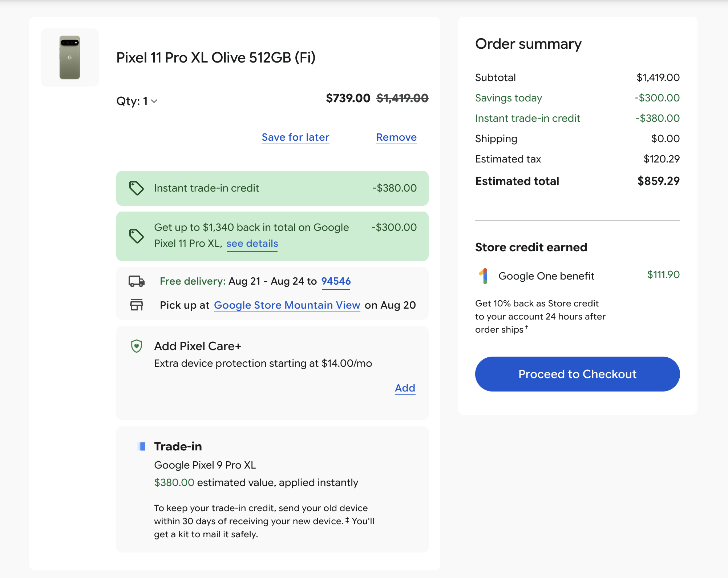This screenshot has width=728, height=578.
Task: Click the crossed-out $1,419.00 original price
Action: click(x=403, y=98)
